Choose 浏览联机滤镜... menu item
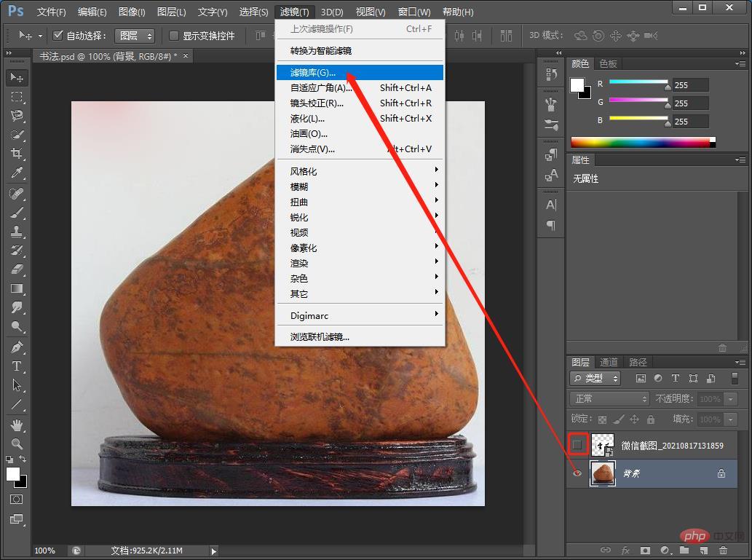752x560 pixels. tap(360, 337)
